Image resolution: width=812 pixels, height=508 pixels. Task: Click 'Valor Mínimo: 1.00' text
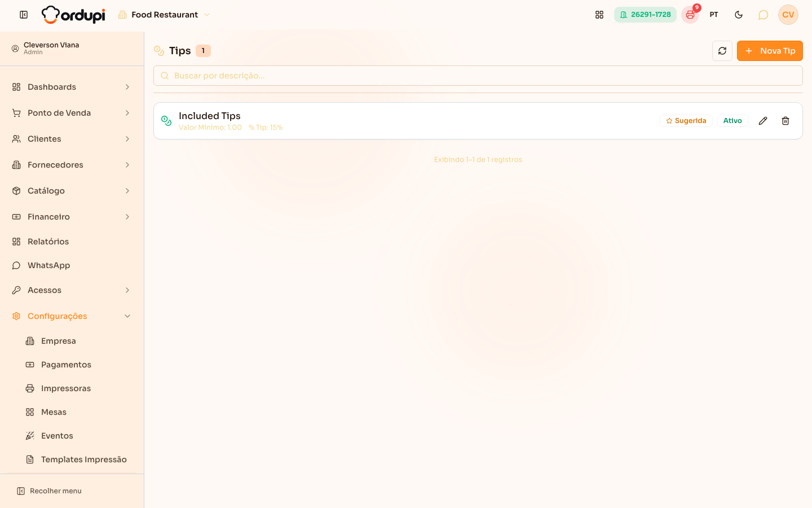[x=210, y=128]
